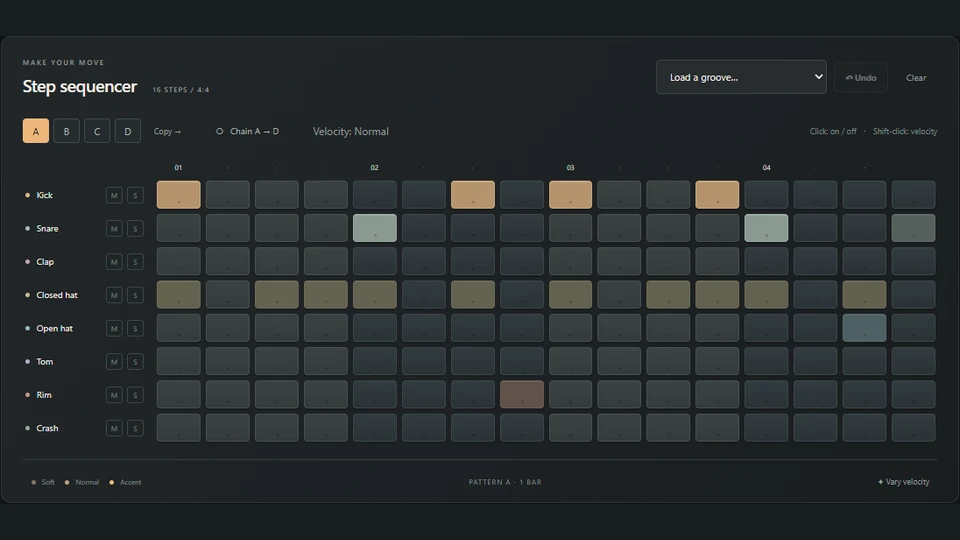Screen dimensions: 960x540
Task: Solo the Snare track
Action: coord(135,228)
